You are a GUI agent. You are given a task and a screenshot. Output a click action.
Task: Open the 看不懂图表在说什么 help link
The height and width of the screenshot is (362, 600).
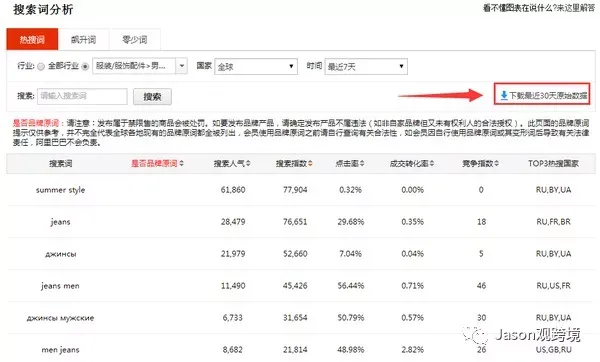click(x=539, y=8)
